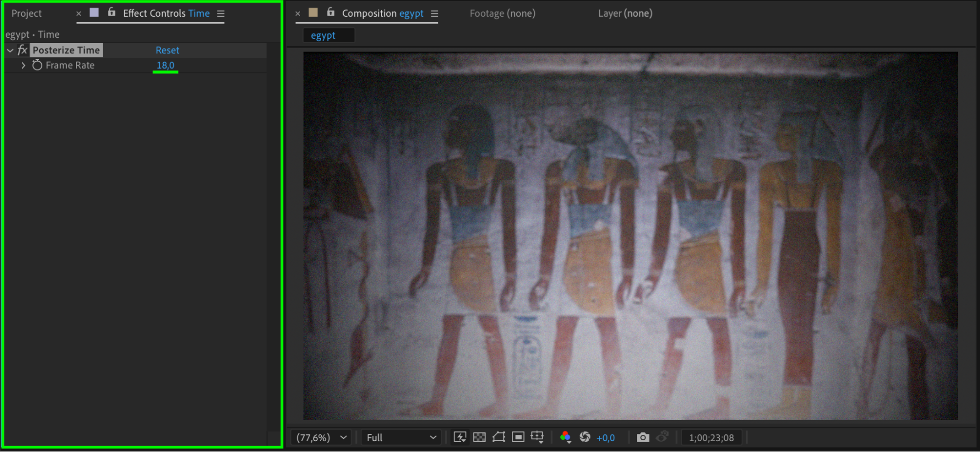Toggle the Transparency Grid checkerboard
This screenshot has height=452, width=980.
tap(479, 437)
